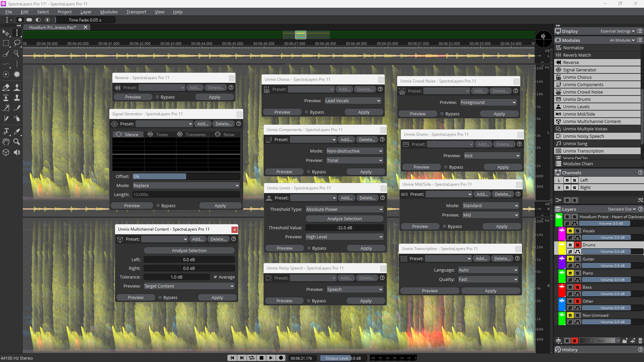The height and width of the screenshot is (362, 644).
Task: Select the Amplify tool in the toolbar
Action: tap(17, 87)
